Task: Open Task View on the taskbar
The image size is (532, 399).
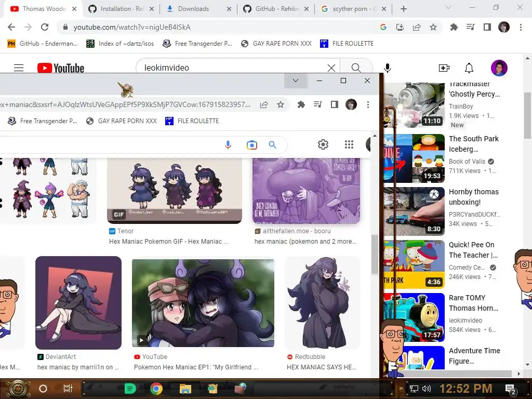Action: [x=68, y=389]
